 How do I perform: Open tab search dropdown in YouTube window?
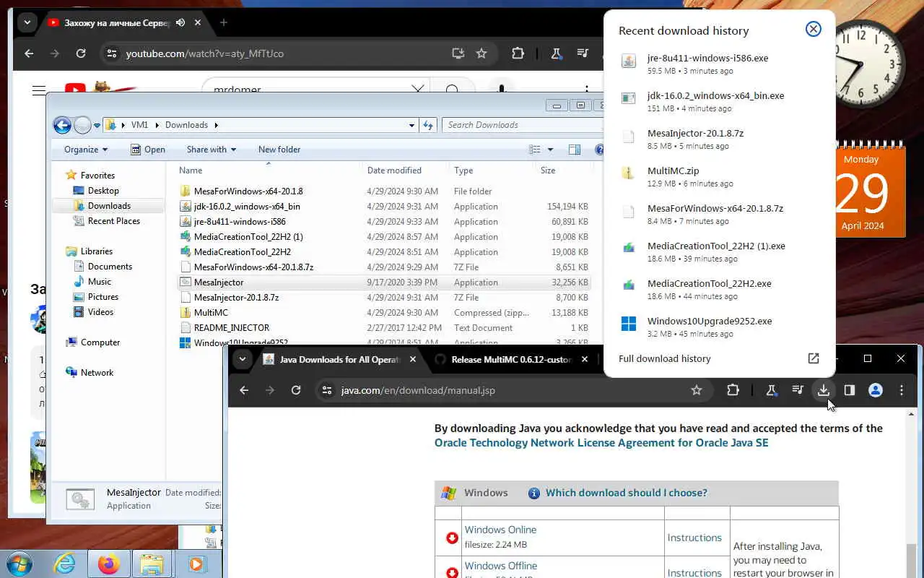27,22
